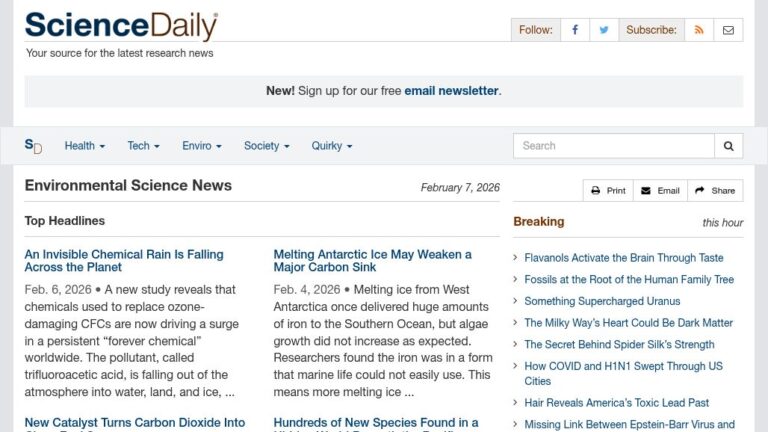Click the Facebook follow icon
Screen dimensions: 768x432
click(574, 30)
